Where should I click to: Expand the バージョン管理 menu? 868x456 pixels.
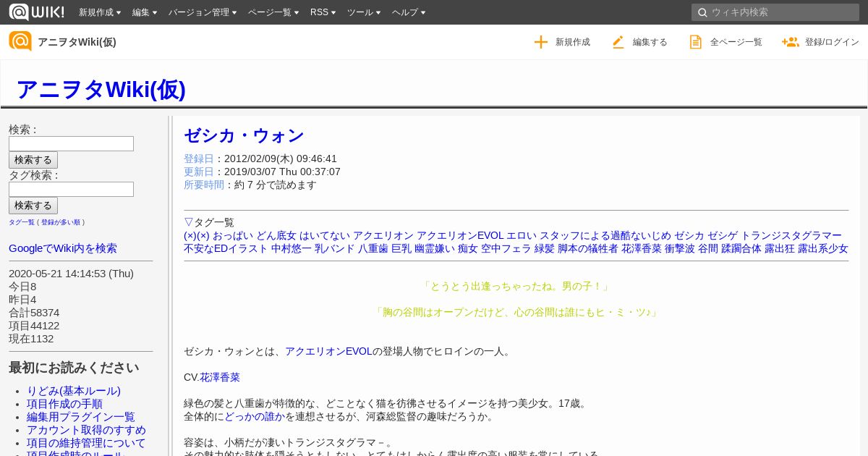pyautogui.click(x=203, y=12)
